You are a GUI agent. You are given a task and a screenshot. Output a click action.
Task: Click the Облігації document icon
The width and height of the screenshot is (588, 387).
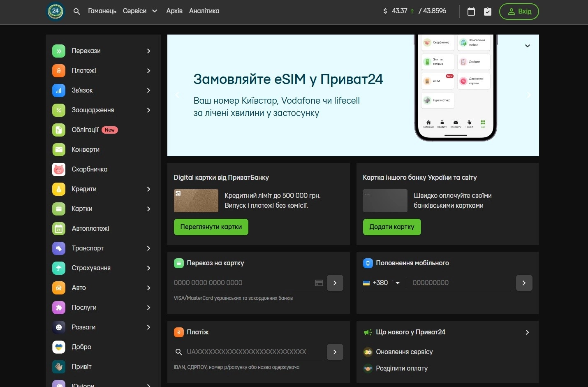click(x=59, y=130)
